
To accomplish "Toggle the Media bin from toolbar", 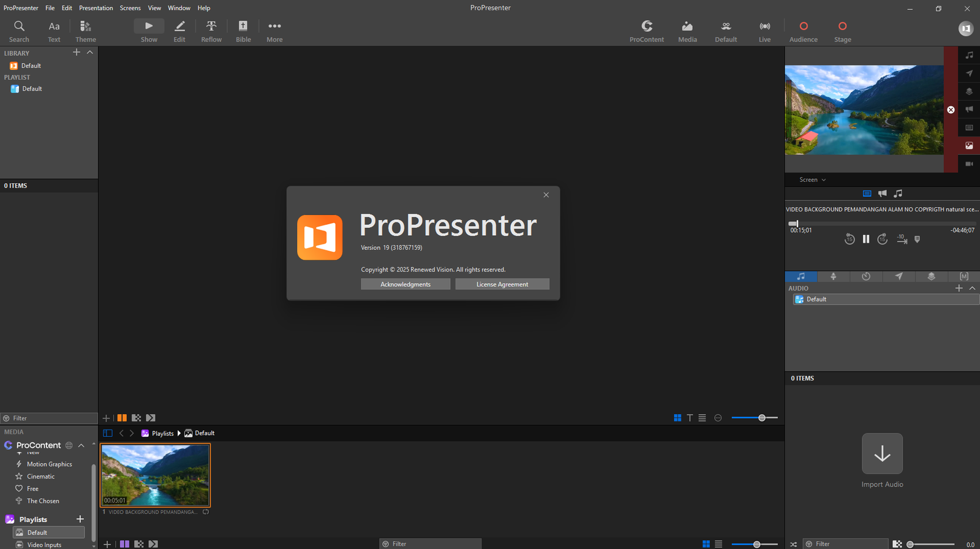I will pyautogui.click(x=687, y=31).
